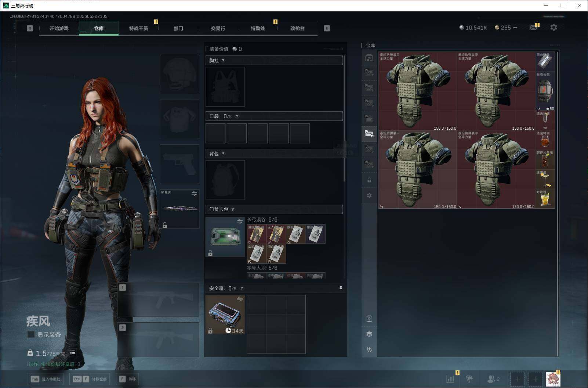Open the friends list icon

coord(493,379)
